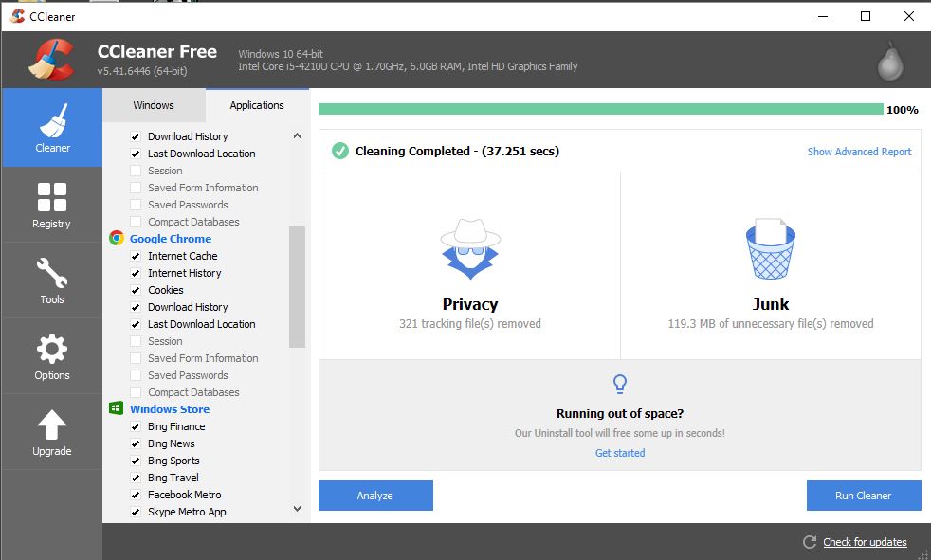
Task: Click version text v5.41.6446 (64-bit)
Action: coord(142,71)
